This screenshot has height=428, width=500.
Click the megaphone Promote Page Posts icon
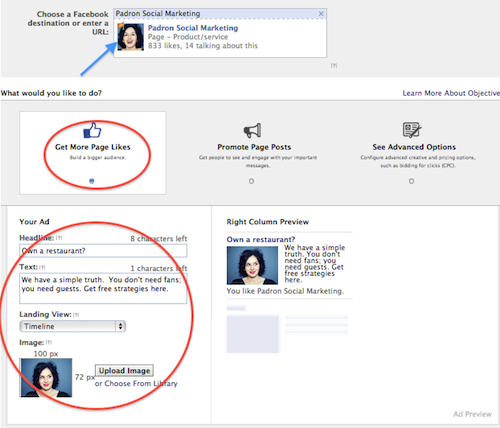252,130
